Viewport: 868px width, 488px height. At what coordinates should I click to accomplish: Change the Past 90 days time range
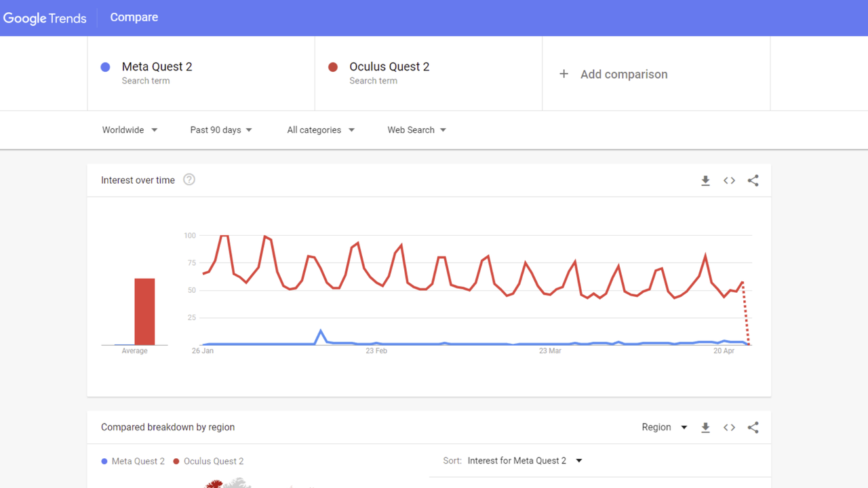point(221,130)
